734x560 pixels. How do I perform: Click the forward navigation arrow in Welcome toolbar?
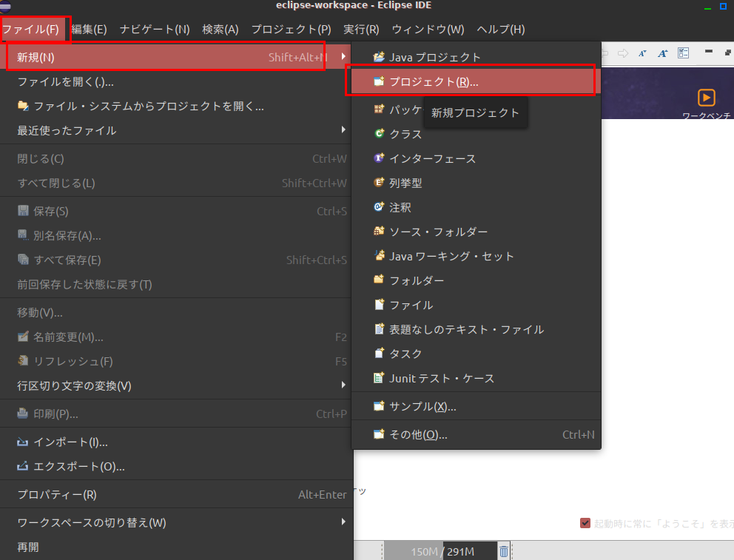[622, 53]
